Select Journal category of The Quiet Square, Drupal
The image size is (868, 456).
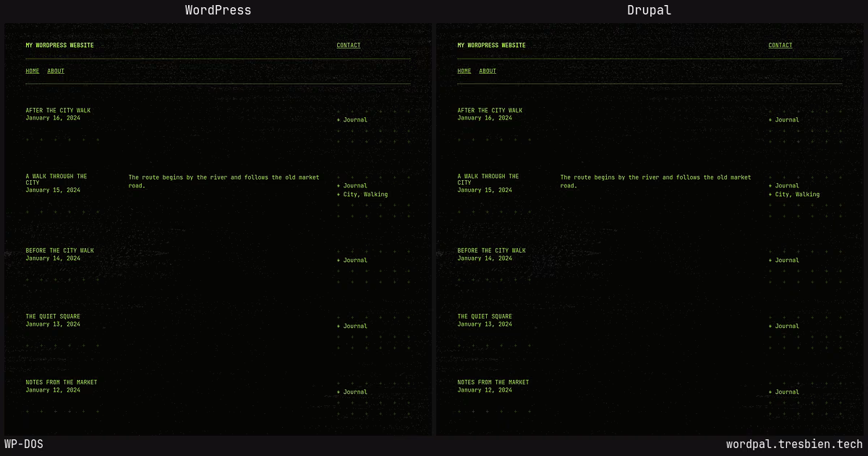coord(787,326)
